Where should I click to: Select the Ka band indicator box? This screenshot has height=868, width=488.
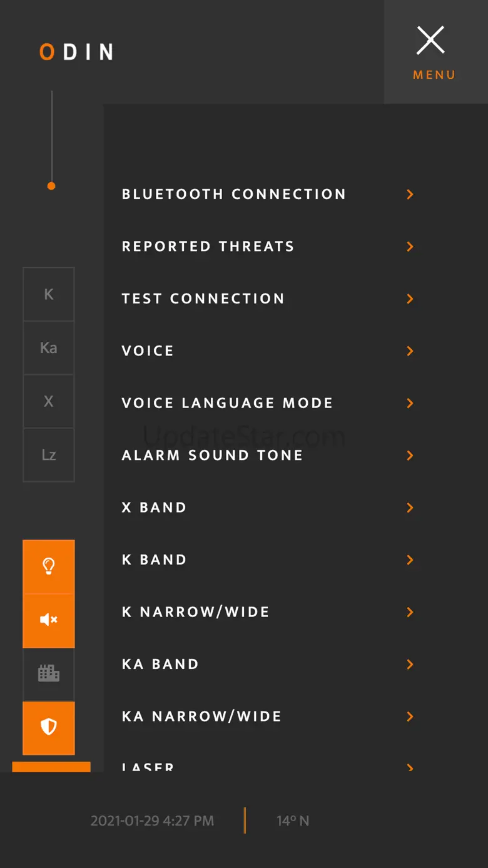click(x=49, y=348)
